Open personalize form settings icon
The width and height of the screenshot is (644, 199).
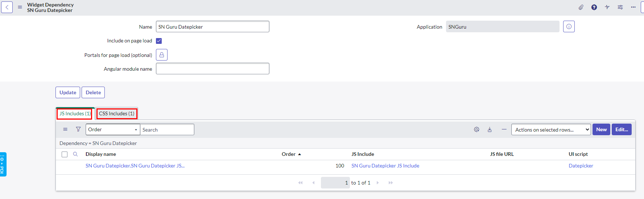pyautogui.click(x=620, y=7)
